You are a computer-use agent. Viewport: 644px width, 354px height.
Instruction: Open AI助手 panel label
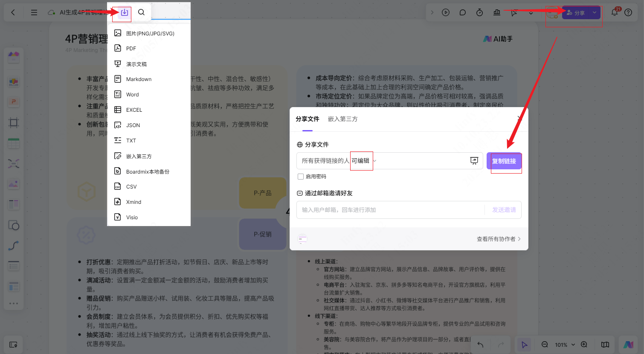(x=498, y=39)
